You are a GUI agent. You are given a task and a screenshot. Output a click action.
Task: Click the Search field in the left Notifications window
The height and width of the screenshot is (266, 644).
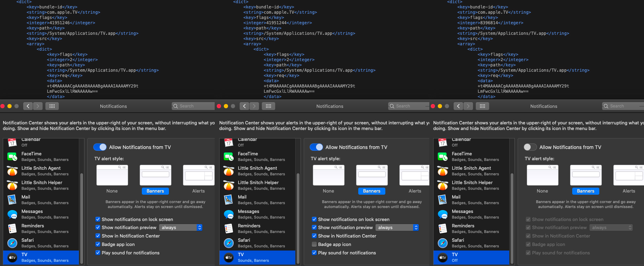point(193,106)
